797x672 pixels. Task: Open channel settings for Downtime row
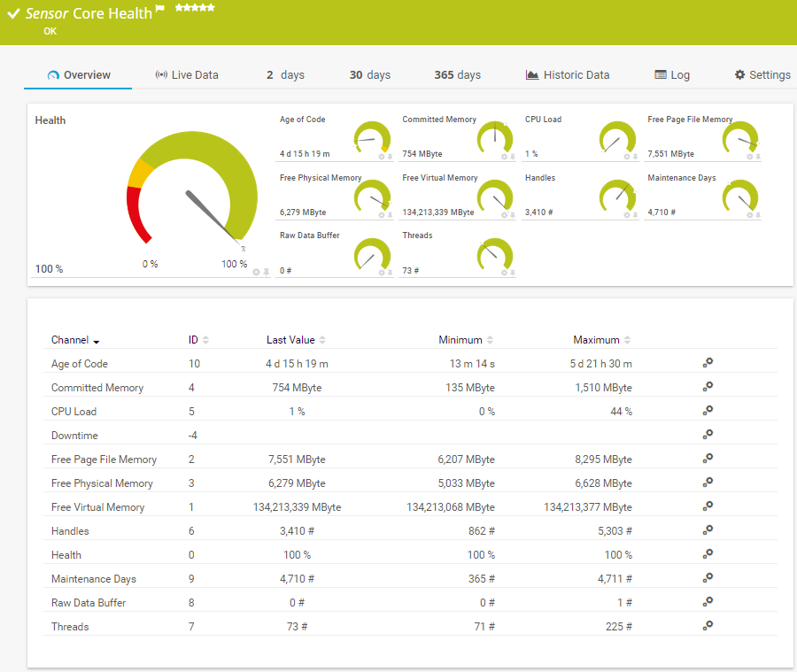point(708,434)
